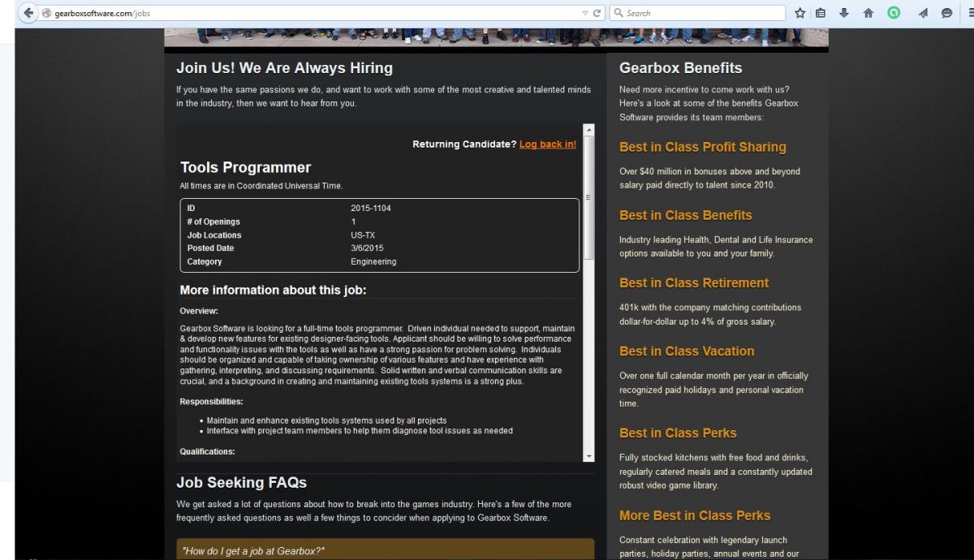Go to the Home page icon
Screen dimensions: 974x560
point(868,13)
